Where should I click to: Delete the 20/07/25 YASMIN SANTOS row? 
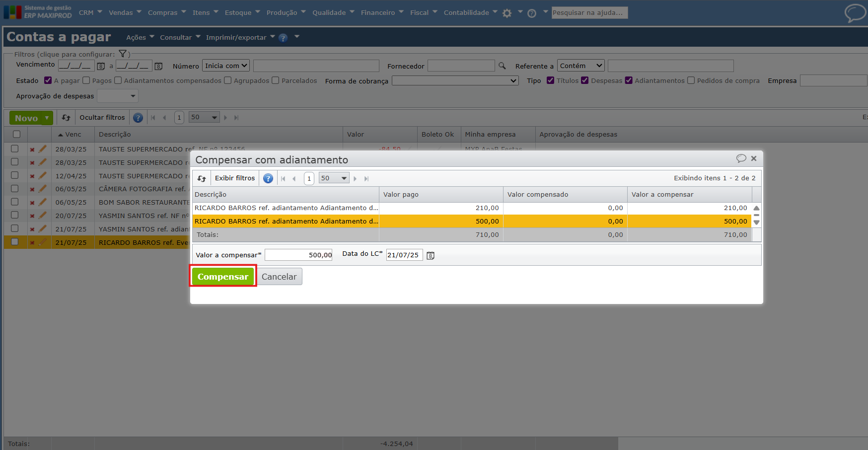32,216
